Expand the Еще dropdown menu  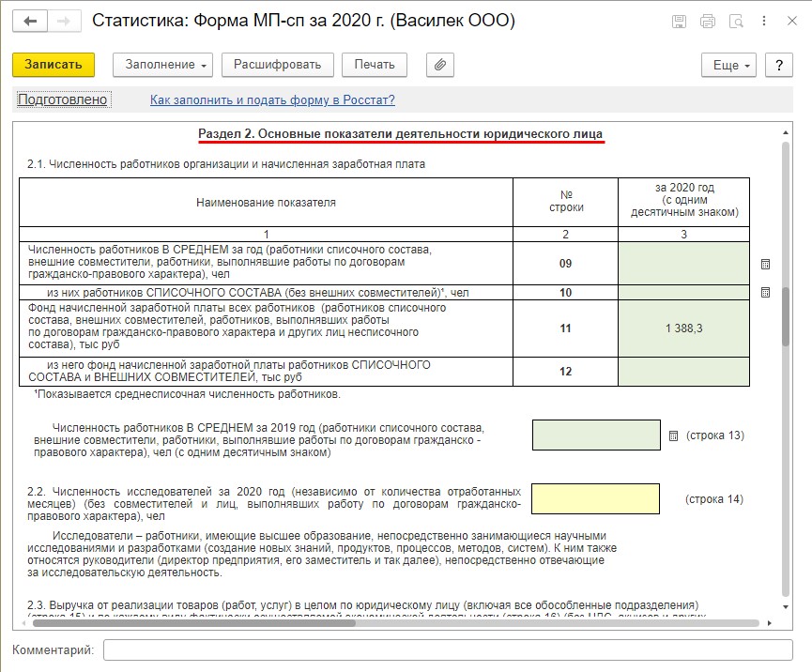[x=728, y=66]
